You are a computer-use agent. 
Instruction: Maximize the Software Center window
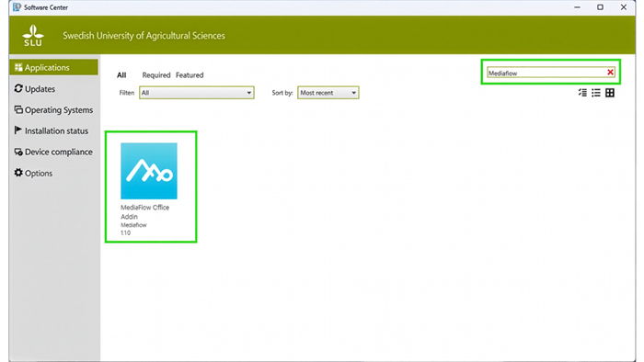point(600,7)
